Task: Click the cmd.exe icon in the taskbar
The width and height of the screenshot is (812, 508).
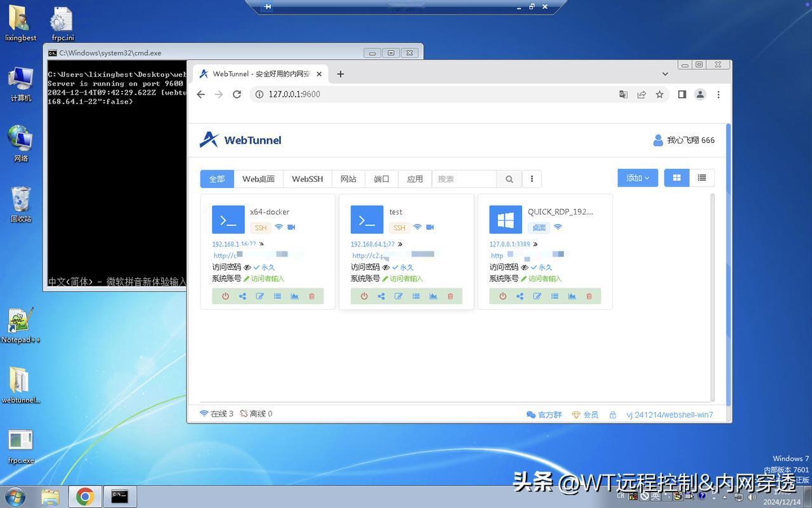Action: point(119,496)
